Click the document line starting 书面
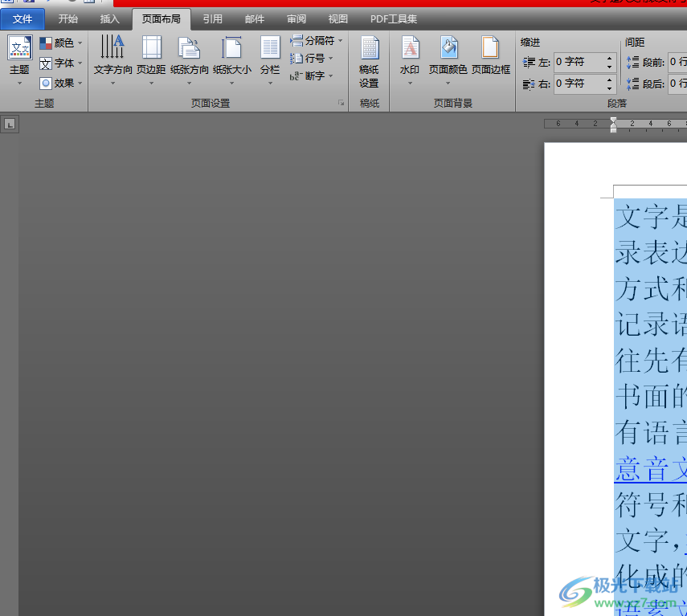 click(x=651, y=397)
